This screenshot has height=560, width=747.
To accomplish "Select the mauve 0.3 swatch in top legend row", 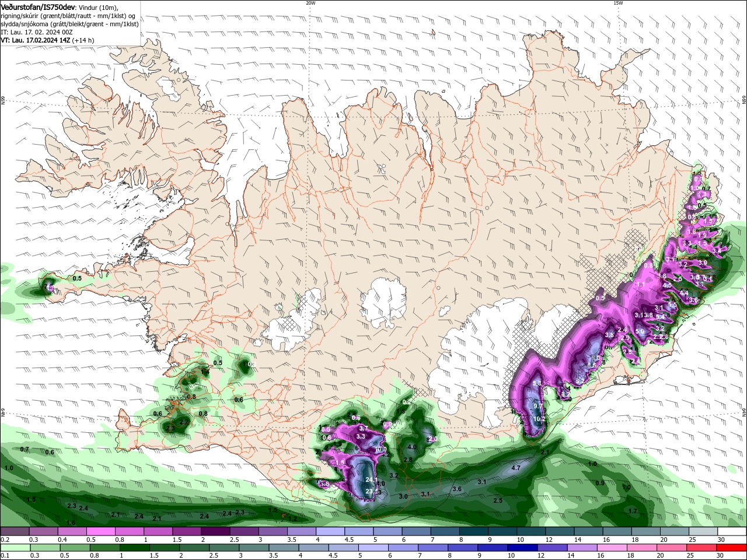I will 44,531.
